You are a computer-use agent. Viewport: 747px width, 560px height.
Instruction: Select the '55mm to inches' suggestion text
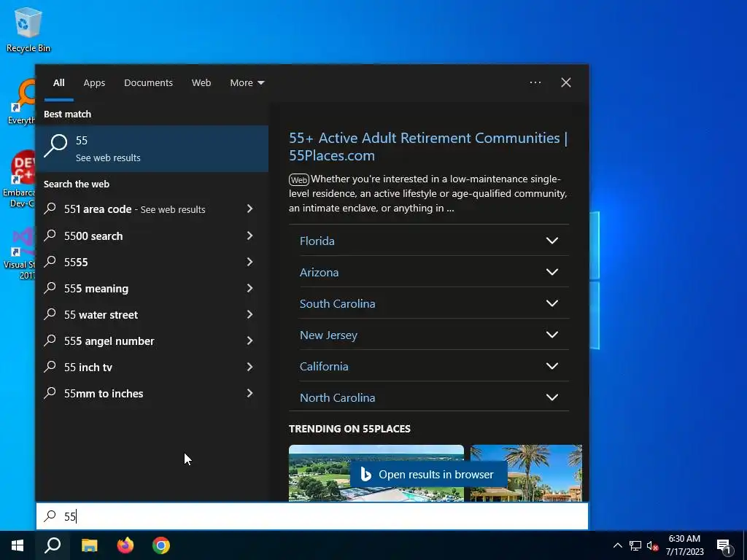[104, 393]
